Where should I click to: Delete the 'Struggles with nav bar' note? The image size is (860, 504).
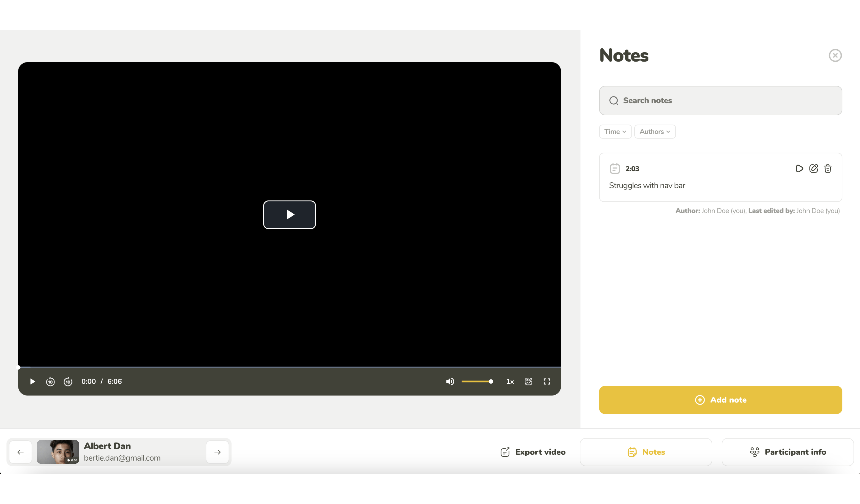pyautogui.click(x=828, y=168)
